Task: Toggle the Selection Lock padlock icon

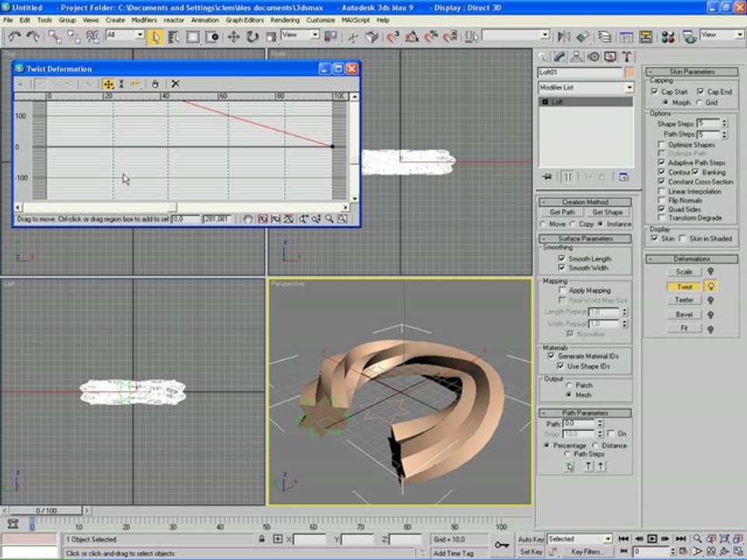Action: click(261, 539)
